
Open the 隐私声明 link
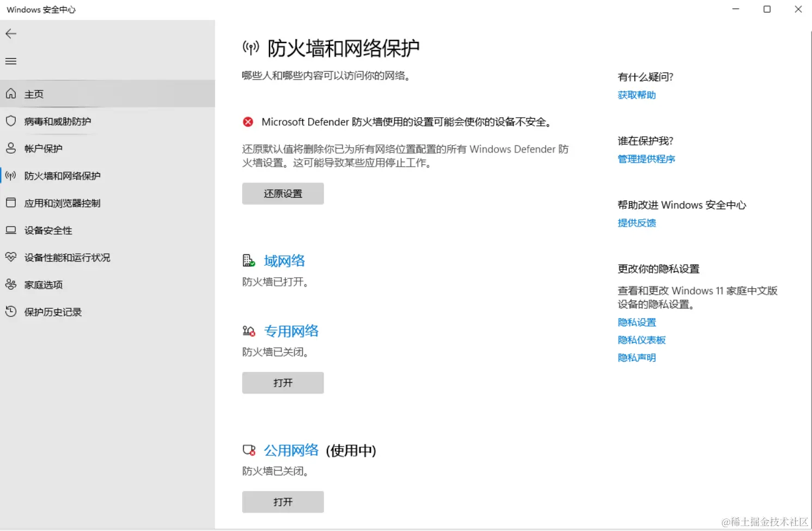637,358
